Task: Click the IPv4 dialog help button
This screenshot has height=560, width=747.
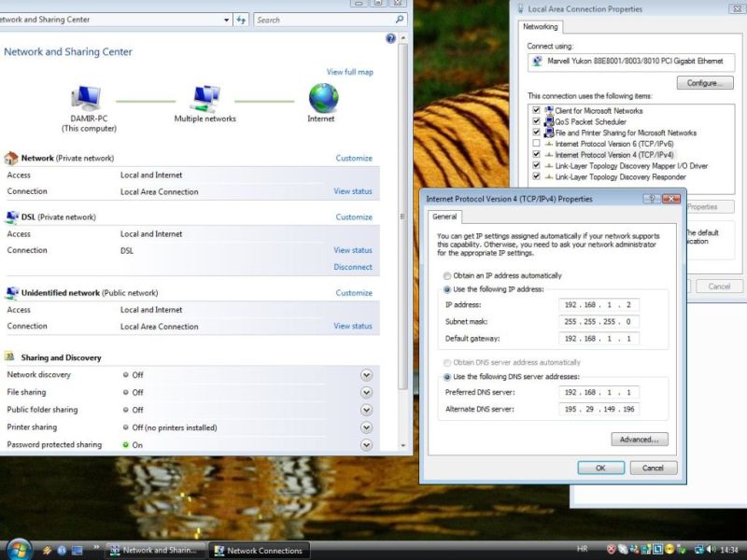Action: pyautogui.click(x=652, y=199)
